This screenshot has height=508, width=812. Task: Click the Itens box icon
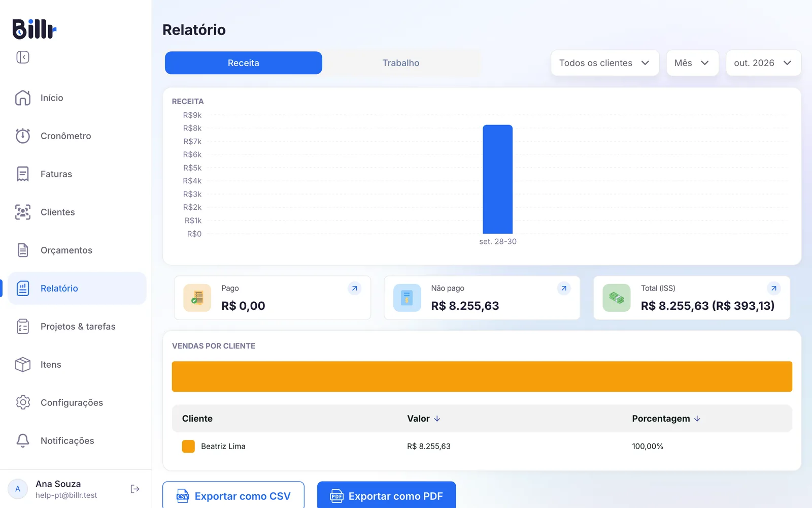point(23,364)
